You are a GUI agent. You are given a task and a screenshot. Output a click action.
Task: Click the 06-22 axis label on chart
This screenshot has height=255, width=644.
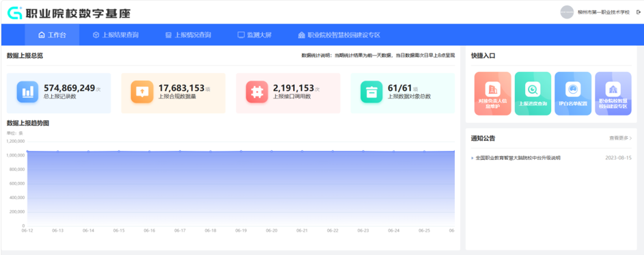coord(333,231)
